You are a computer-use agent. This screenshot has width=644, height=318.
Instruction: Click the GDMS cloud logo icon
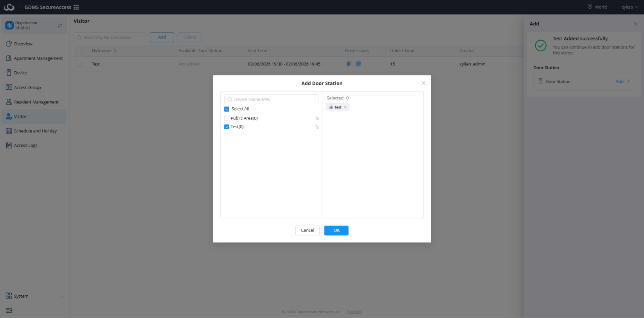pyautogui.click(x=9, y=7)
